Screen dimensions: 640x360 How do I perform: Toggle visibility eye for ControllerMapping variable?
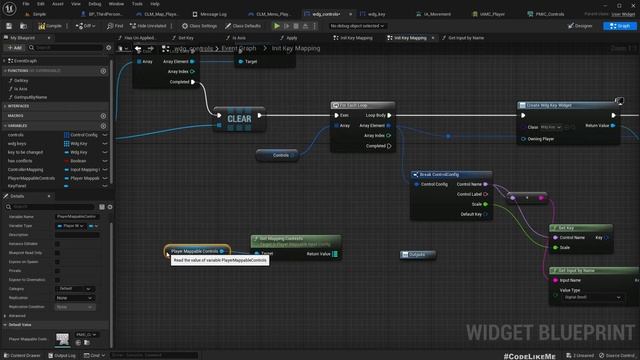(105, 170)
